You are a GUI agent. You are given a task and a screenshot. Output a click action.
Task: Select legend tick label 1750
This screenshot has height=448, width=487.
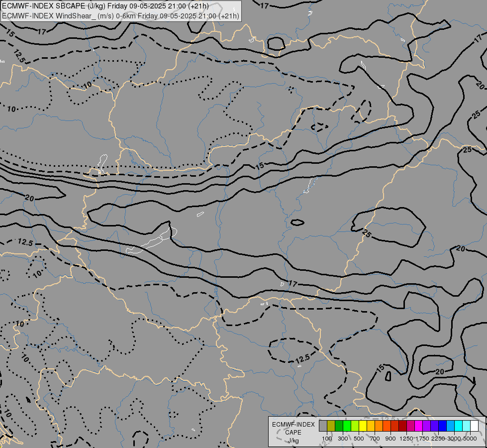point(422,439)
